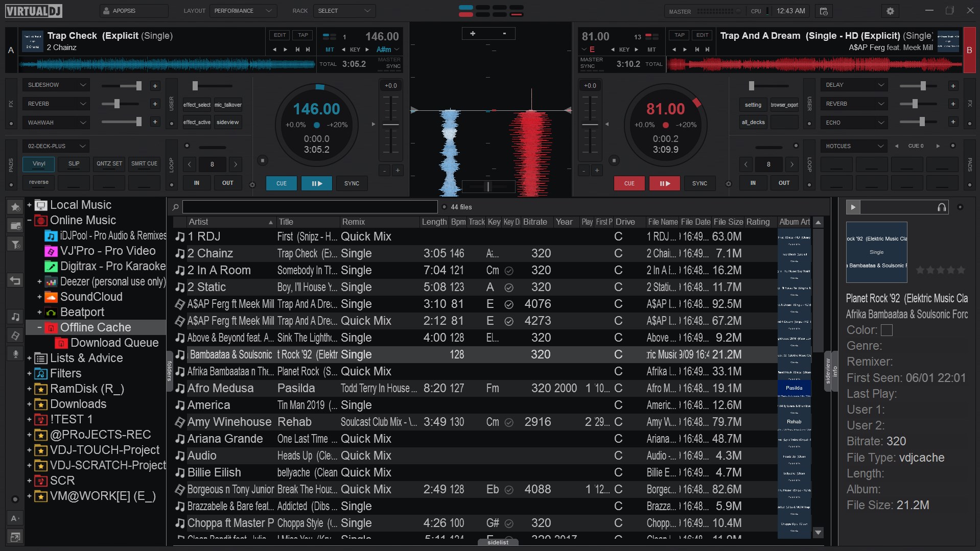Adjust the SLIDESHOW effect slider

pos(121,86)
